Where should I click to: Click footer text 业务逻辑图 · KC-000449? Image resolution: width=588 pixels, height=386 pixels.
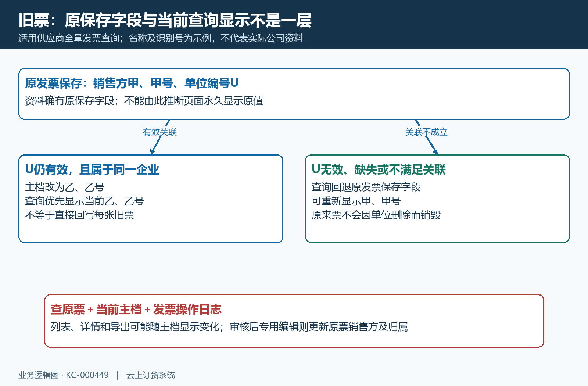click(x=64, y=375)
